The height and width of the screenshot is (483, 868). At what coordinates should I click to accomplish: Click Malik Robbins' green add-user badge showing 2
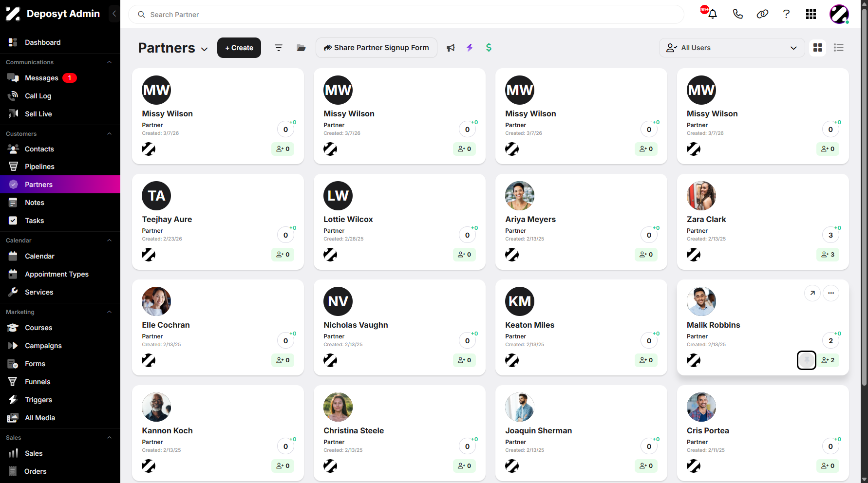click(828, 360)
